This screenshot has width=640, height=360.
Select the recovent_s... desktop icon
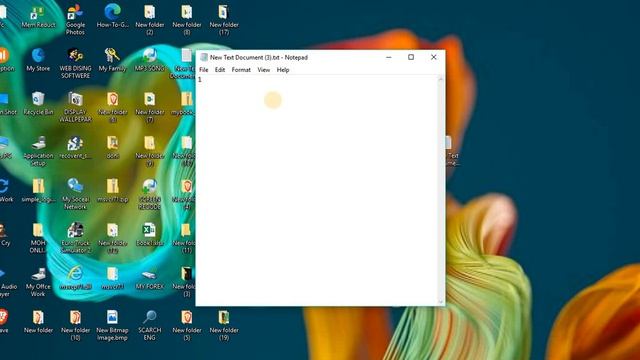(75, 147)
